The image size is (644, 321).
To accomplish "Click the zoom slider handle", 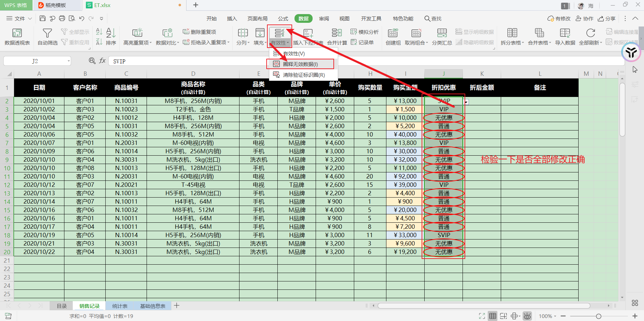I will point(598,316).
